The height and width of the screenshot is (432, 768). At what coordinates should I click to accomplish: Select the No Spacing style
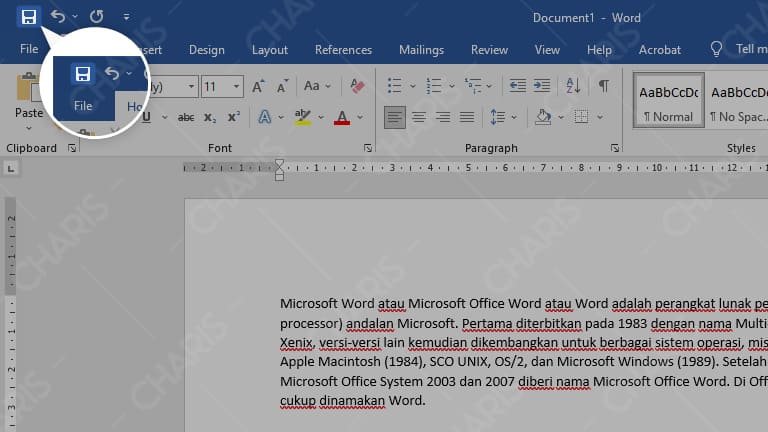(739, 100)
